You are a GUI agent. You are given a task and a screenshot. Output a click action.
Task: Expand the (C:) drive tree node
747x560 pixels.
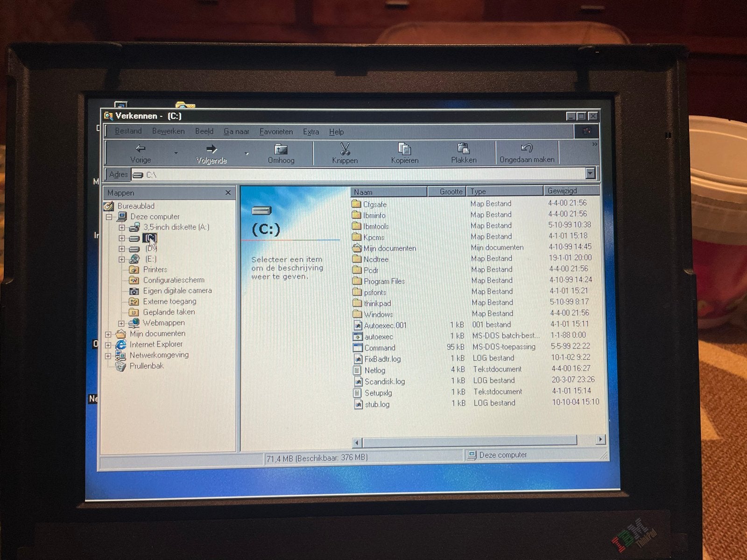122,238
